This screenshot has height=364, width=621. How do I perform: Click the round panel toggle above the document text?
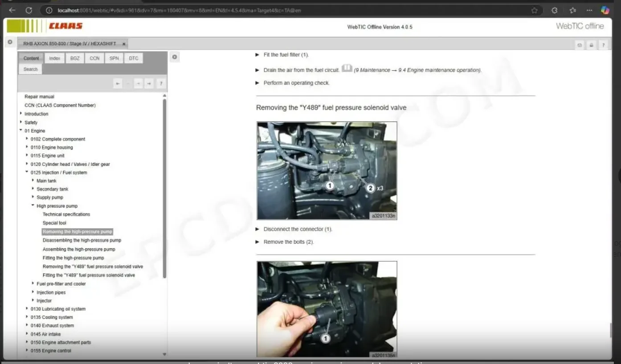tap(175, 57)
